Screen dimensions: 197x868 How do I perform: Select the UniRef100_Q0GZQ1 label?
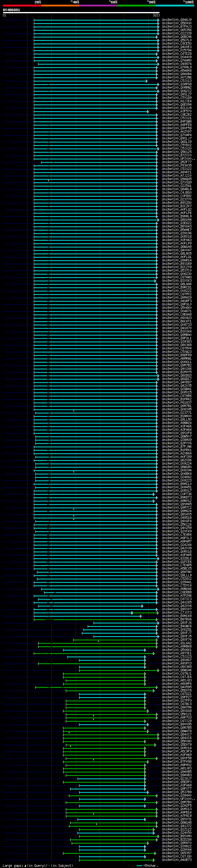click(x=176, y=630)
